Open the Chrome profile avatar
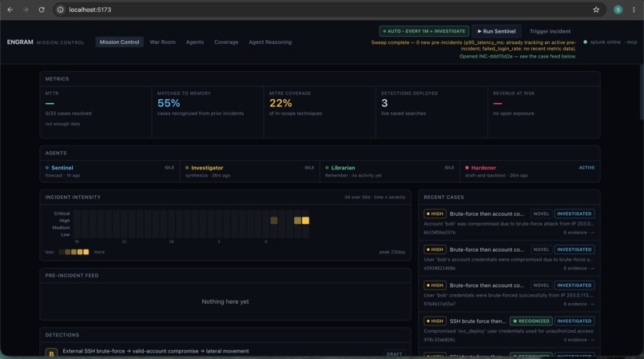The width and height of the screenshot is (644, 359). pyautogui.click(x=618, y=10)
